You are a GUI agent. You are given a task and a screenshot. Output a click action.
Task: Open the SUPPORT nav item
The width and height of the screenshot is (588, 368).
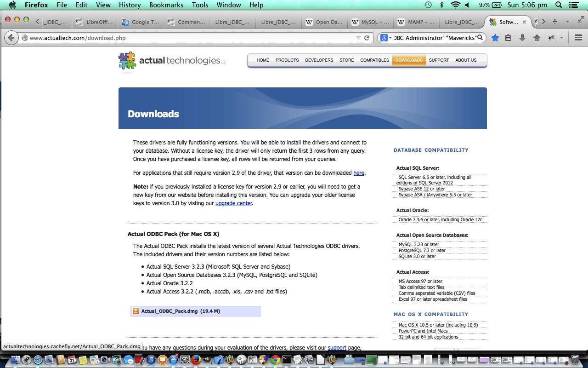pyautogui.click(x=439, y=60)
